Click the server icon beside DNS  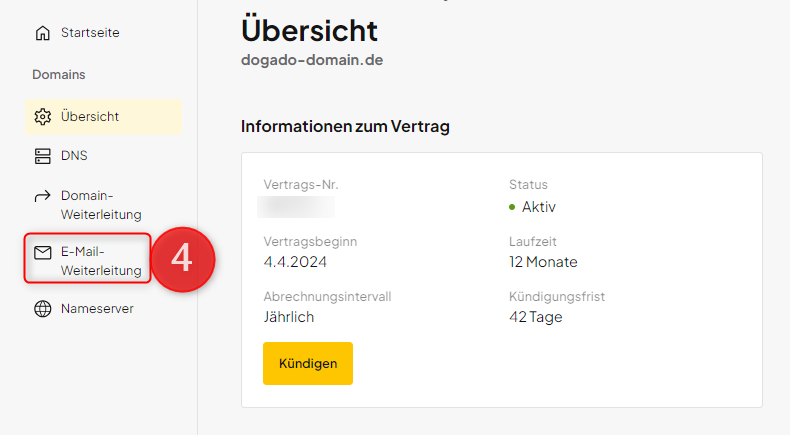pos(42,156)
